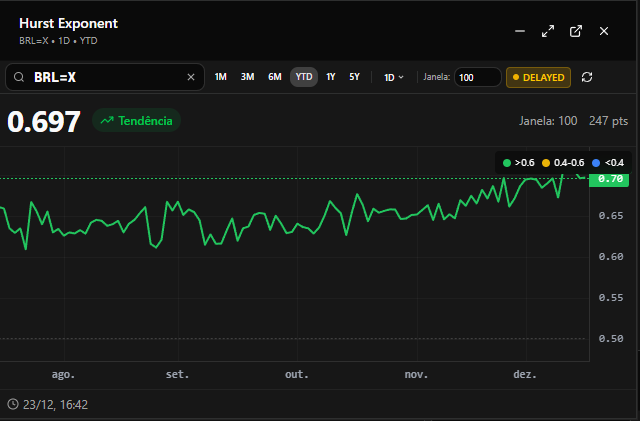Image resolution: width=640 pixels, height=421 pixels.
Task: Click the search magnifier icon
Action: [x=20, y=77]
